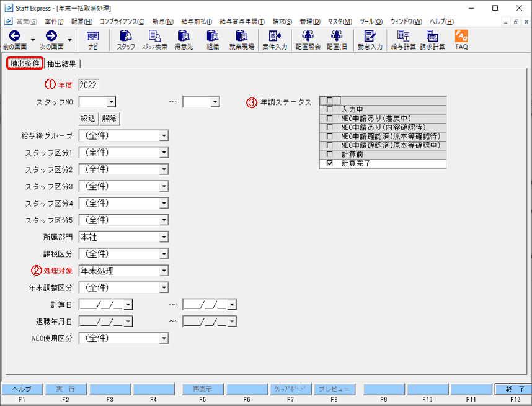Open the second スタッフNO range dropdown
This screenshot has height=406, width=532.
tap(215, 102)
